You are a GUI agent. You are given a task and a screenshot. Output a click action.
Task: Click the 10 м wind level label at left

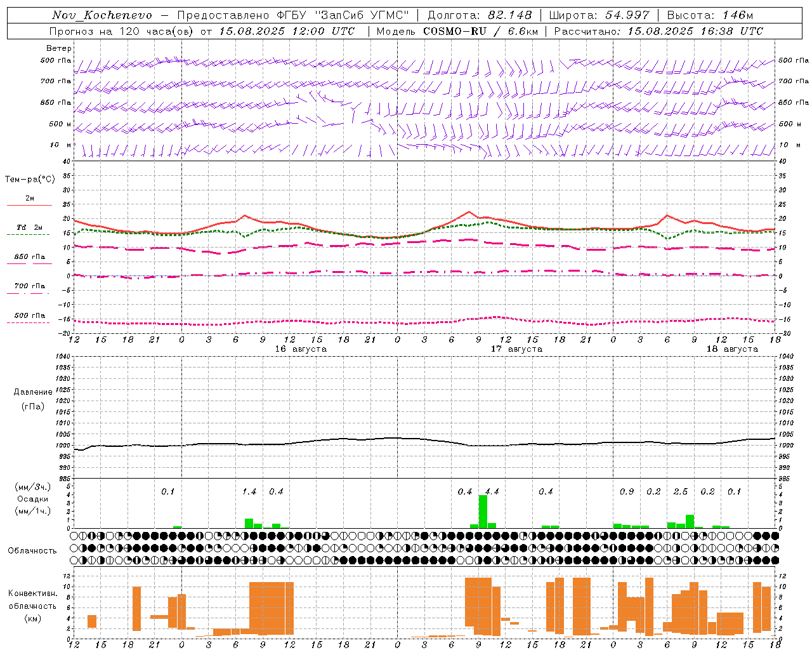60,145
